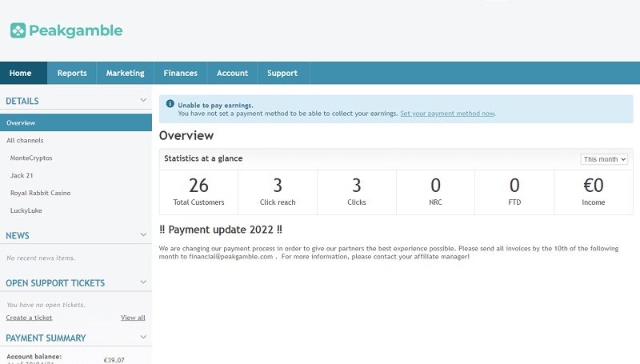Open the This month period dropdown
The width and height of the screenshot is (640, 364).
click(x=604, y=159)
